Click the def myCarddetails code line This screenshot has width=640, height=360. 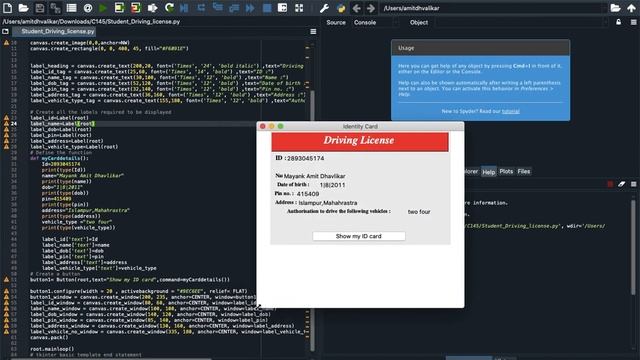59,158
